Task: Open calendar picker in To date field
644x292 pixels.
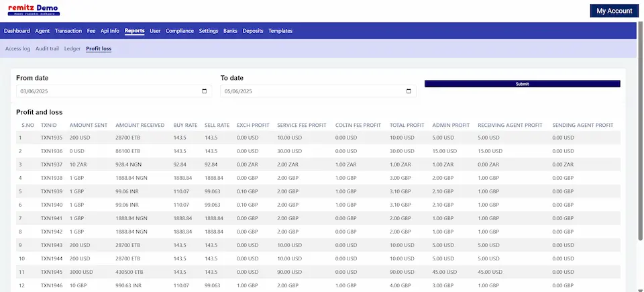Action: pos(409,91)
